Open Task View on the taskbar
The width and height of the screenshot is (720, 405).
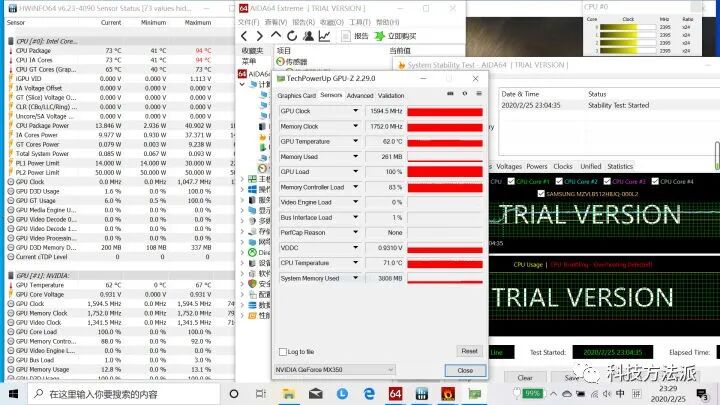coord(260,394)
